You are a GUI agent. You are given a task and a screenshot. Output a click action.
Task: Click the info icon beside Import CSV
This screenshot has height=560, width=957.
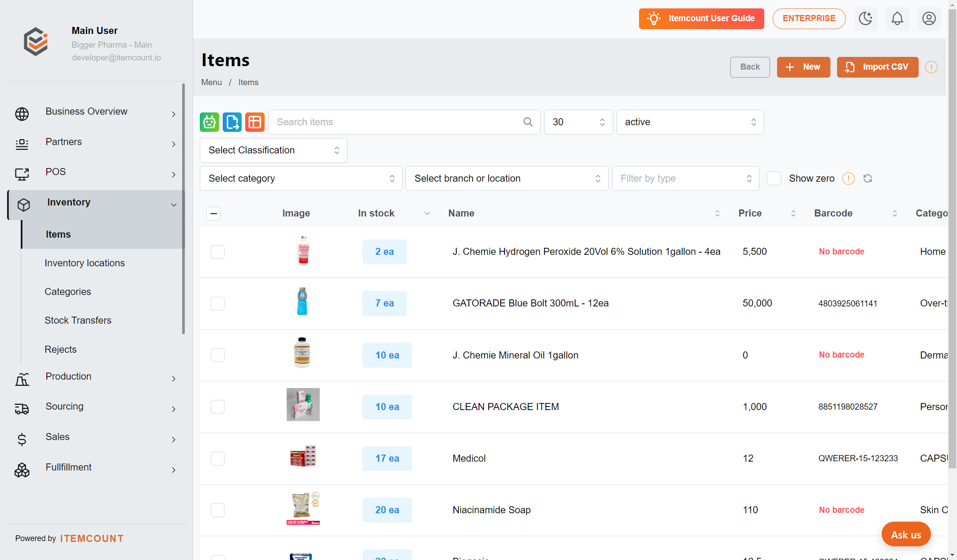point(931,67)
